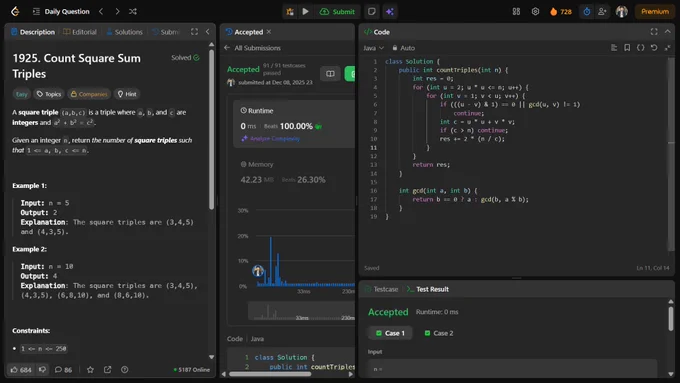This screenshot has height=383, width=680.
Task: Open the Daily Question problem list
Action: pyautogui.click(x=61, y=11)
